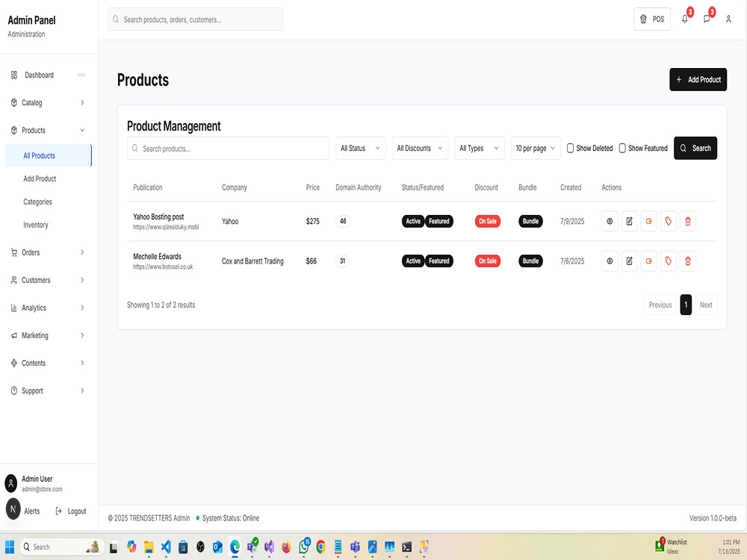Open discount tag for Yahoo Bosting post

tap(669, 222)
